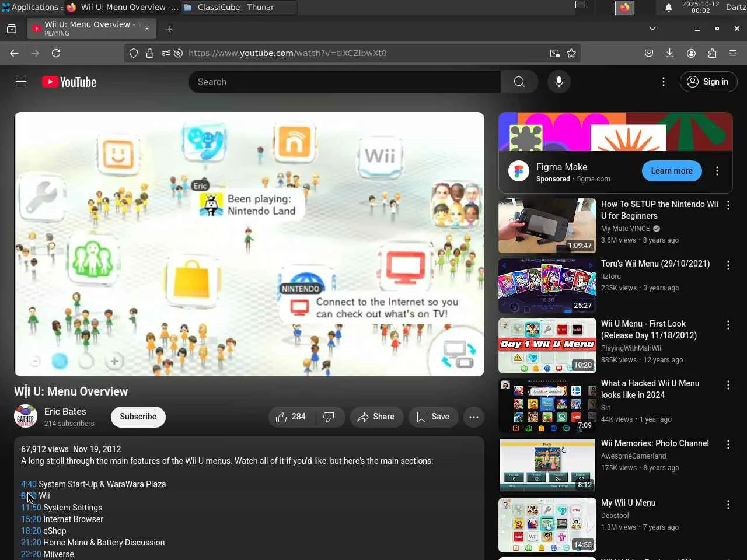Click the Firefox address bar URL
747x560 pixels.
(x=287, y=53)
